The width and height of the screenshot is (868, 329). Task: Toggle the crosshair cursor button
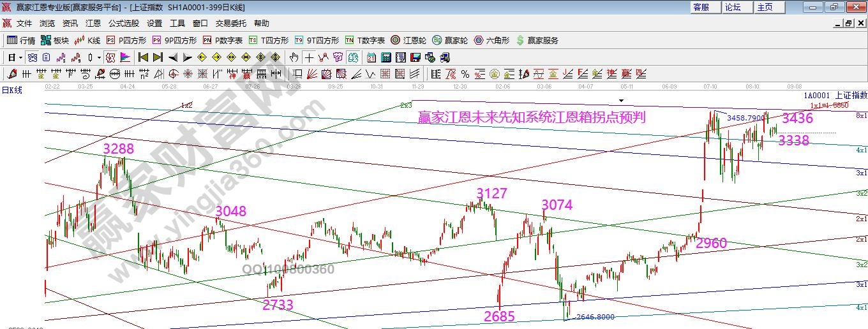310,57
